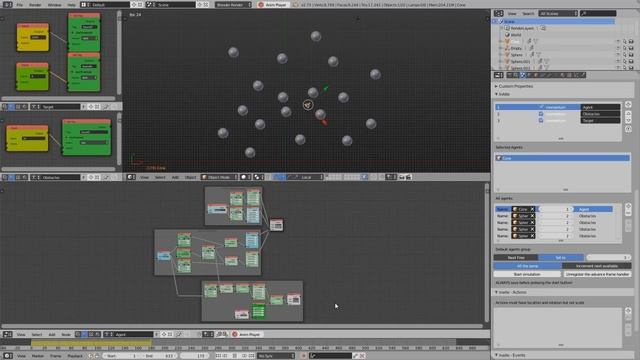The width and height of the screenshot is (640, 360).
Task: Click the OpenGL render animation clapper icon
Action: 409,177
